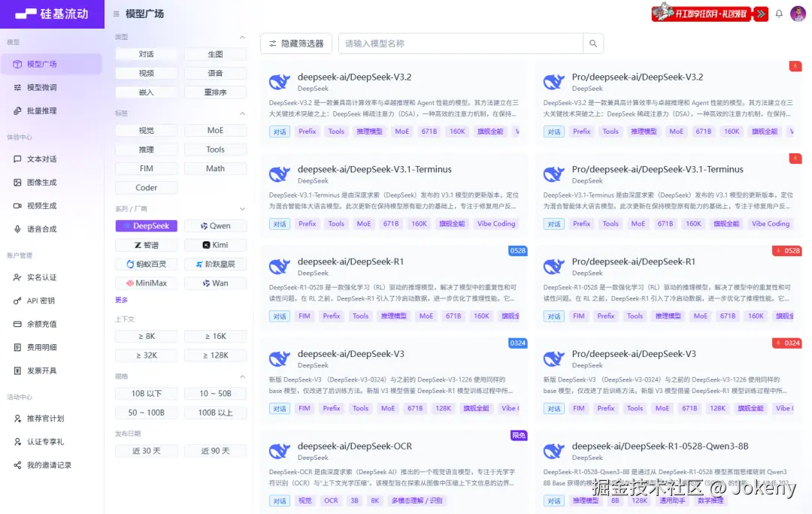This screenshot has width=812, height=514.
Task: Collapse the 类型 filter section
Action: point(242,38)
